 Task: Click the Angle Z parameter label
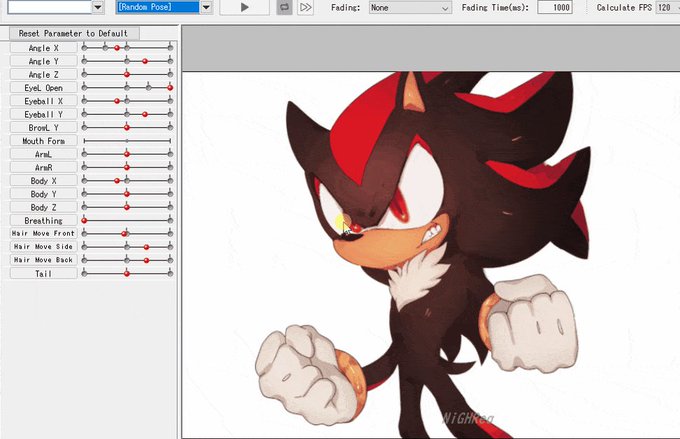tap(43, 75)
